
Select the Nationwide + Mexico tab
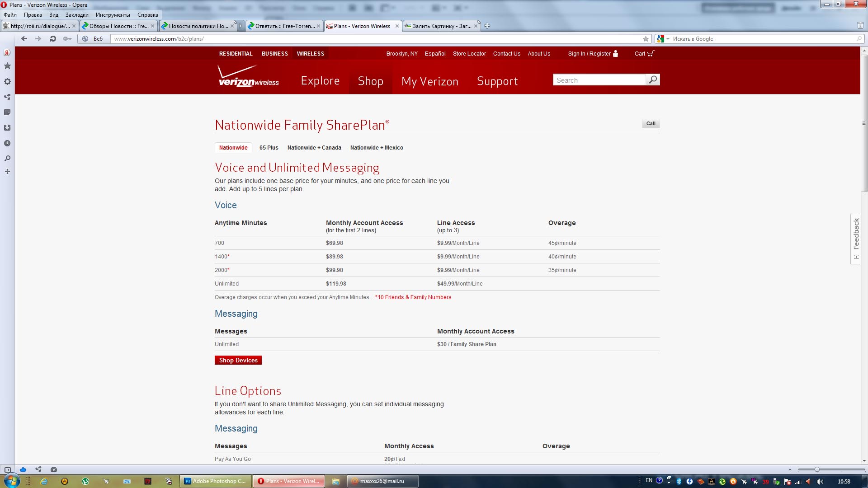(x=377, y=148)
